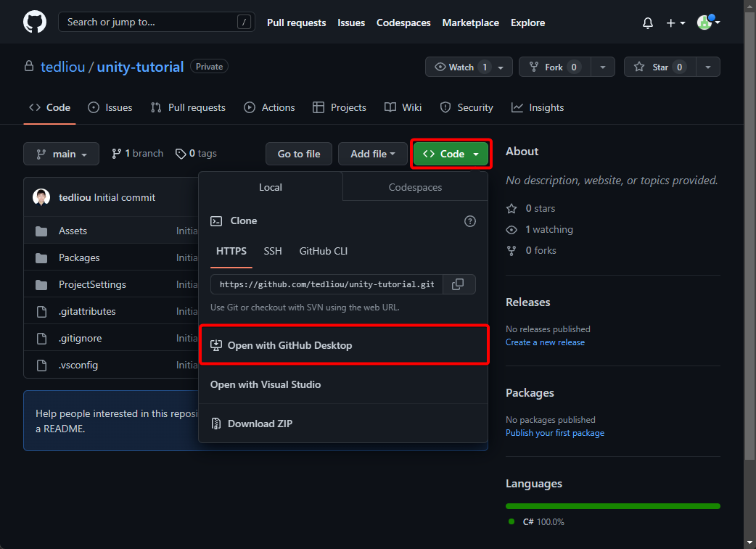Open the repository Pull requests tab
Screen dimensions: 756x549
[x=188, y=107]
